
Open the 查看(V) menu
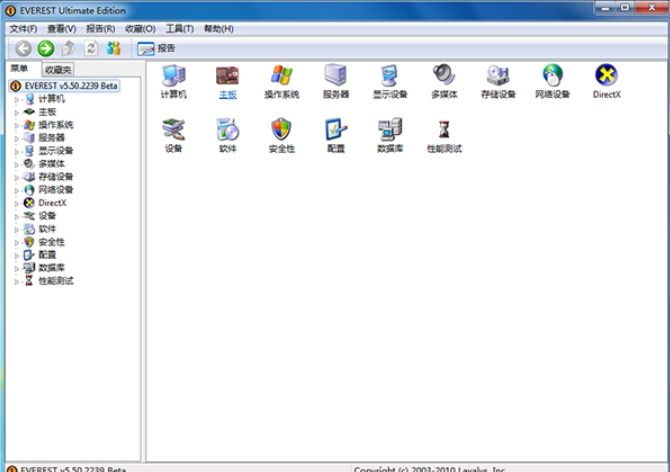pyautogui.click(x=62, y=29)
